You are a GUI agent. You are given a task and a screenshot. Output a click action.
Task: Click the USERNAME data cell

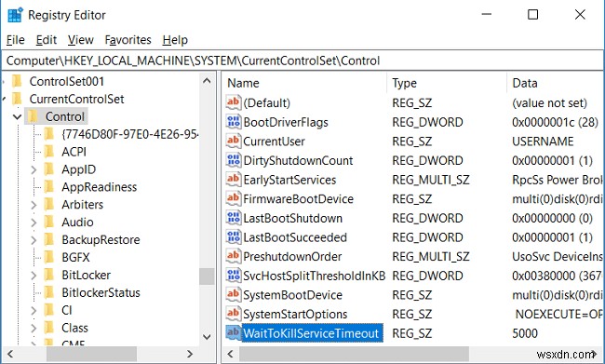[x=543, y=142]
